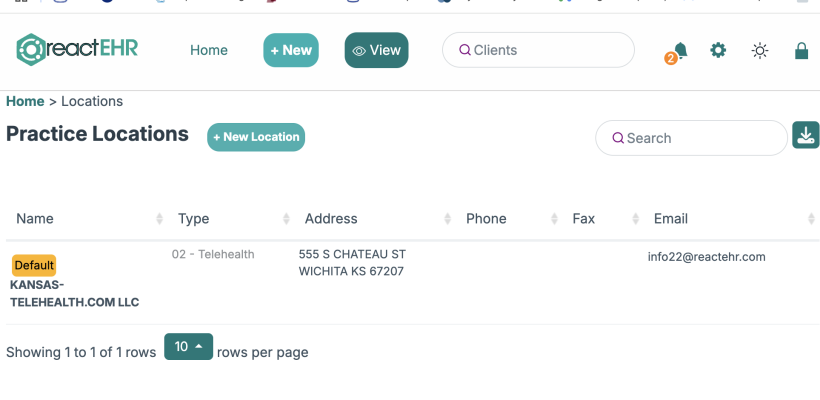Open the settings gear icon
This screenshot has width=820, height=400.
point(718,50)
